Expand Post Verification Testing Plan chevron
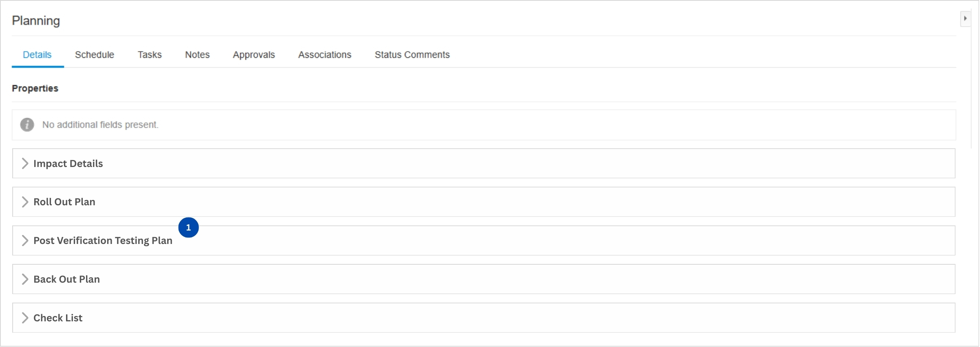The image size is (980, 347). (x=25, y=241)
